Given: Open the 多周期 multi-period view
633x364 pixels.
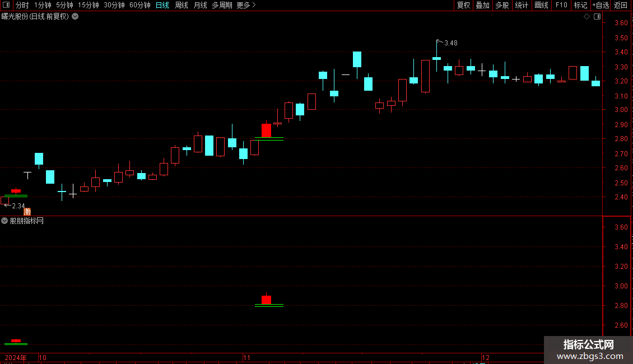Looking at the screenshot, I should click(222, 5).
